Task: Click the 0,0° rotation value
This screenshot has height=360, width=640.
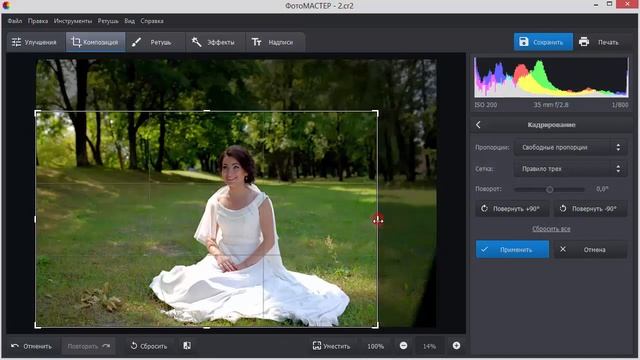Action: pos(602,189)
